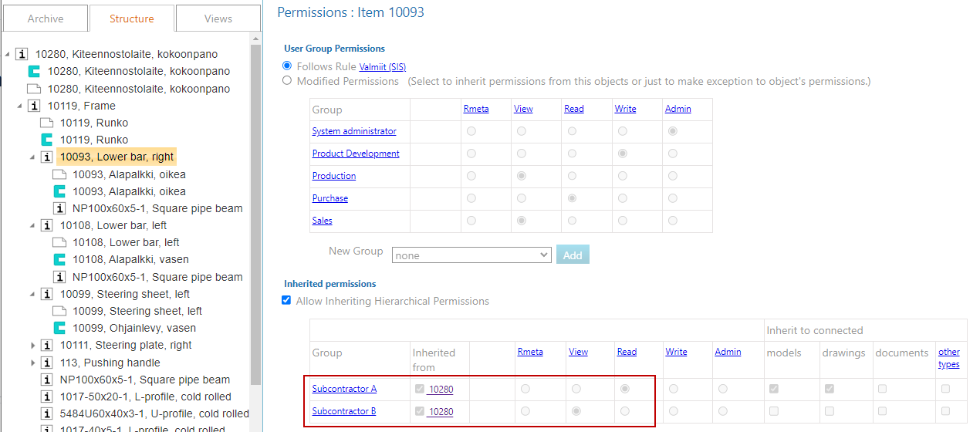Click the document icon beside 10093, Alapalkki, oikea
This screenshot has width=980, height=432.
click(x=59, y=174)
